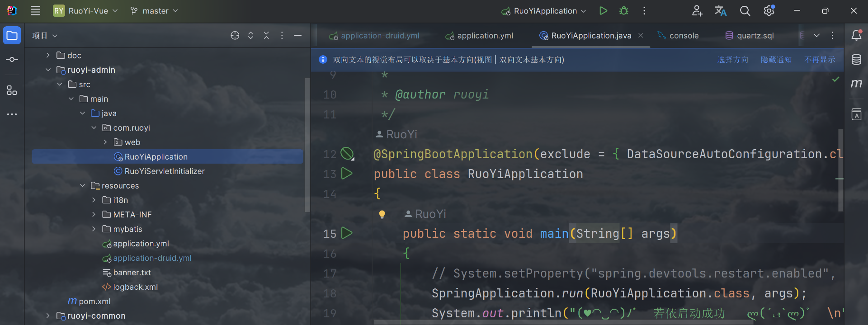Collapse the resources folder

(82, 185)
